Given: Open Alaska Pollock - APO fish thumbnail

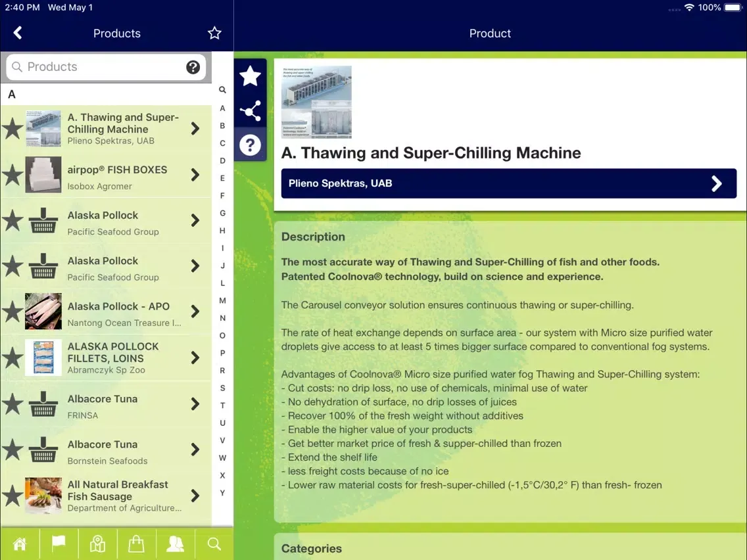Looking at the screenshot, I should (43, 312).
